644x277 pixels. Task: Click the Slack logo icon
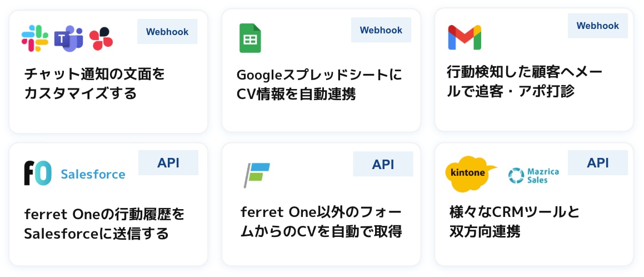35,38
